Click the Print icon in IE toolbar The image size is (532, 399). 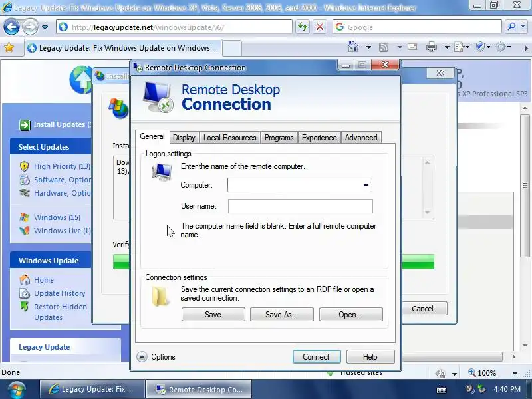click(x=432, y=47)
